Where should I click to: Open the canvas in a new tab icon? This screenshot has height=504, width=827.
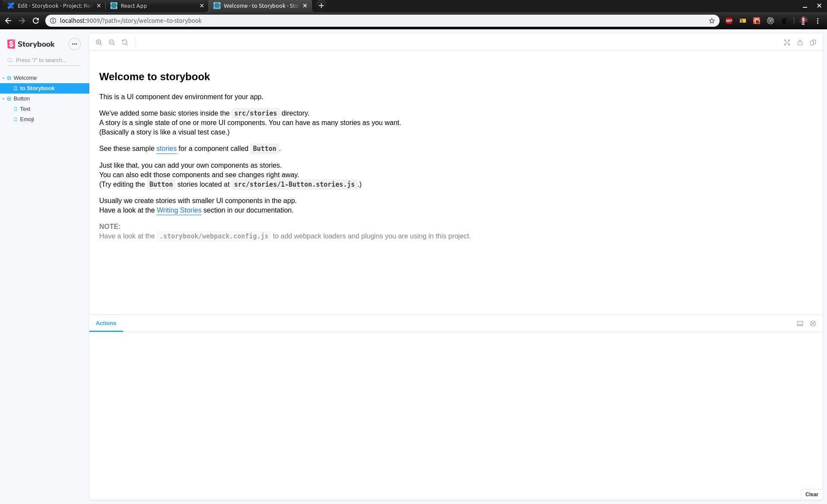(x=800, y=42)
